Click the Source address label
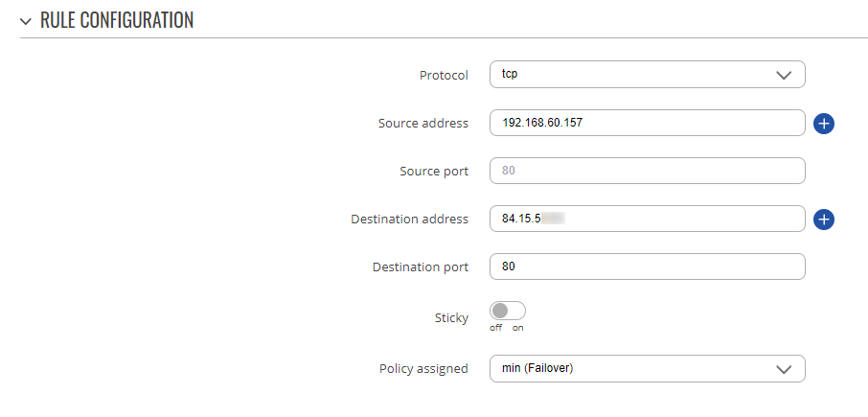 423,123
